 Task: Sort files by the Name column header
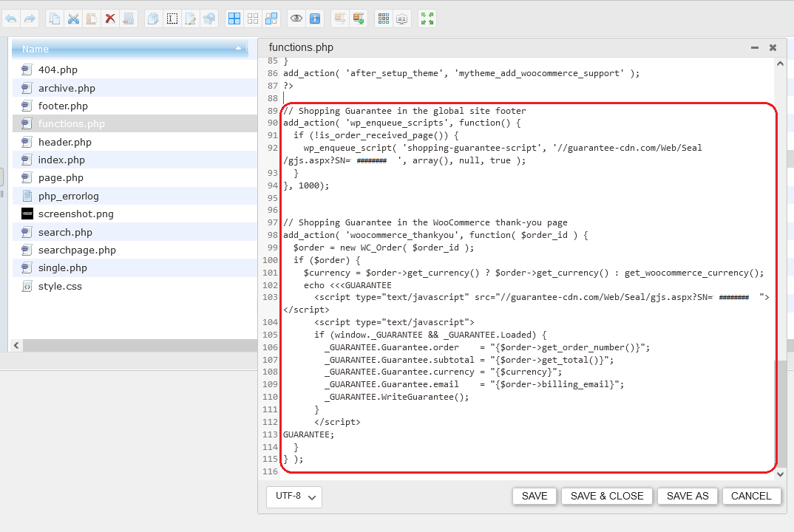(130, 49)
